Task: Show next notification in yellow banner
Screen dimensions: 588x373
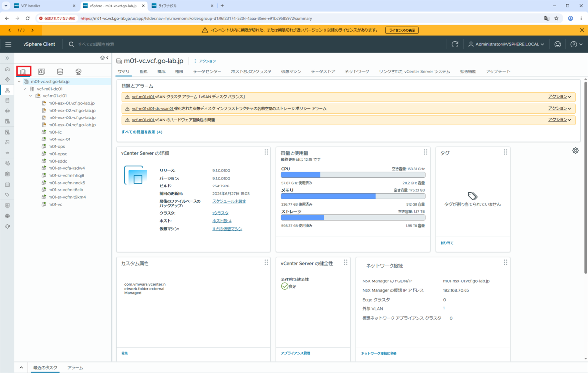Action: [x=32, y=30]
